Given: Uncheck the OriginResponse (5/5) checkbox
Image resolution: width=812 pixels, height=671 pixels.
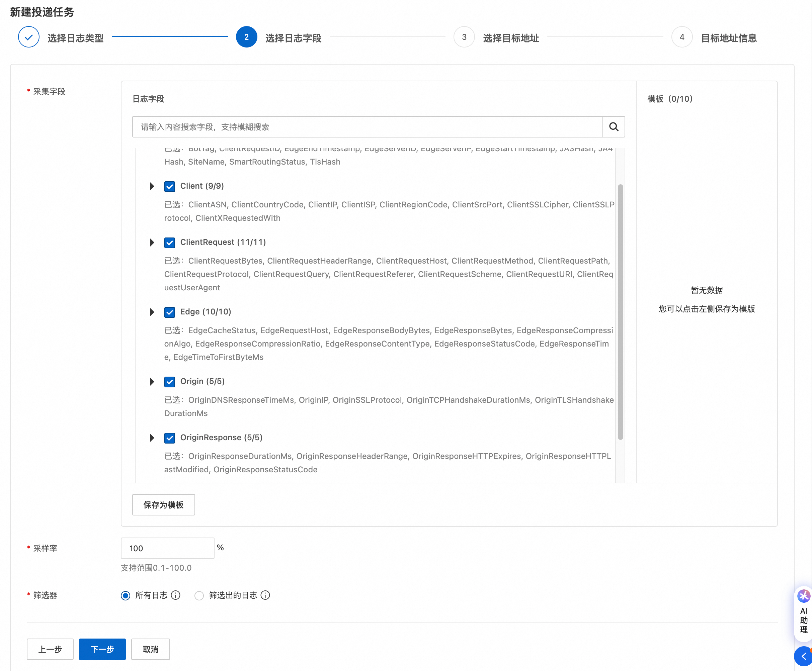Looking at the screenshot, I should pos(169,438).
